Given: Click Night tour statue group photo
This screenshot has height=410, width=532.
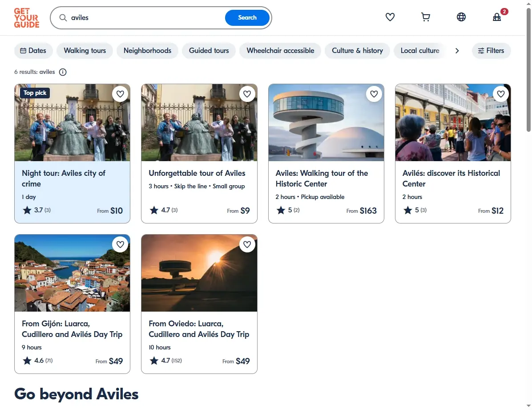Looking at the screenshot, I should click(x=72, y=122).
